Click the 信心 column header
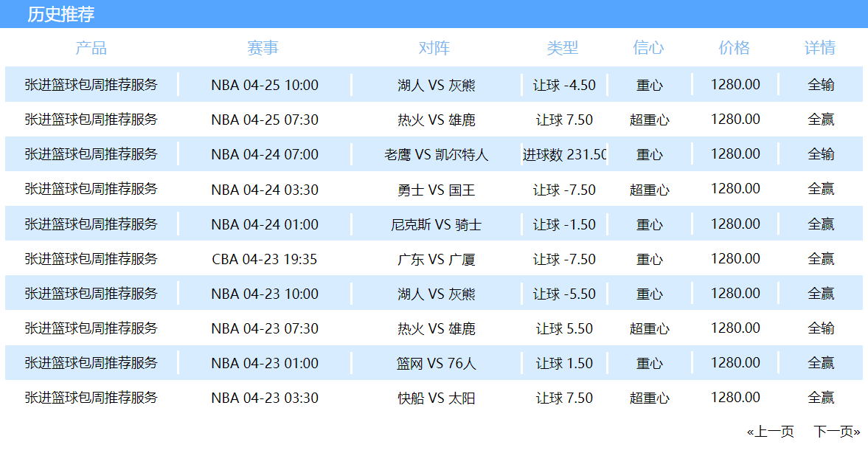Screen dimensions: 868x456 pyautogui.click(x=648, y=48)
